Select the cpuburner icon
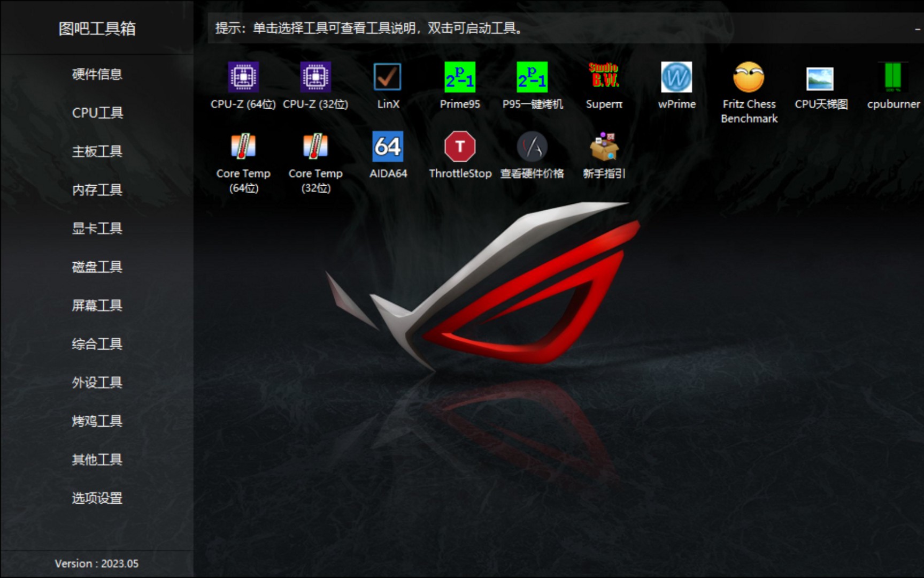924x578 pixels. click(x=893, y=77)
